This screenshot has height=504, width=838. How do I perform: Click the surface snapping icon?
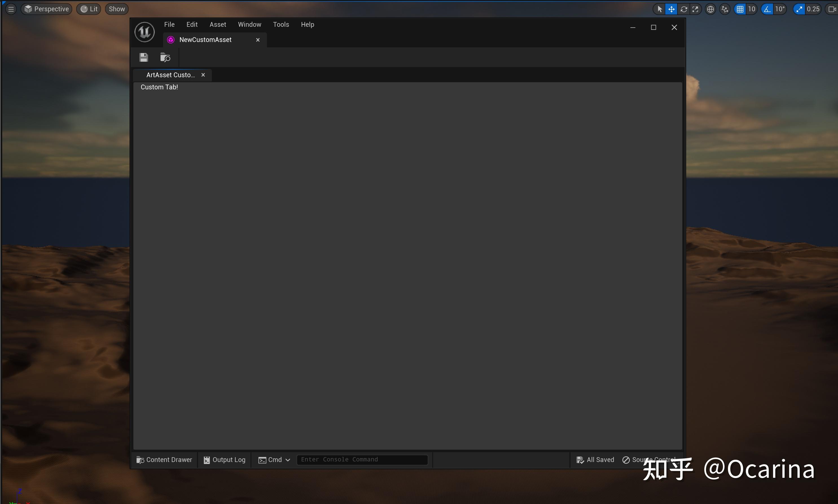(725, 9)
